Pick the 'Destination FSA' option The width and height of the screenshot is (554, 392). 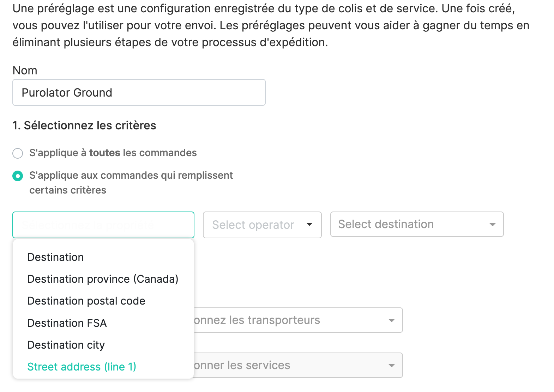pos(67,323)
